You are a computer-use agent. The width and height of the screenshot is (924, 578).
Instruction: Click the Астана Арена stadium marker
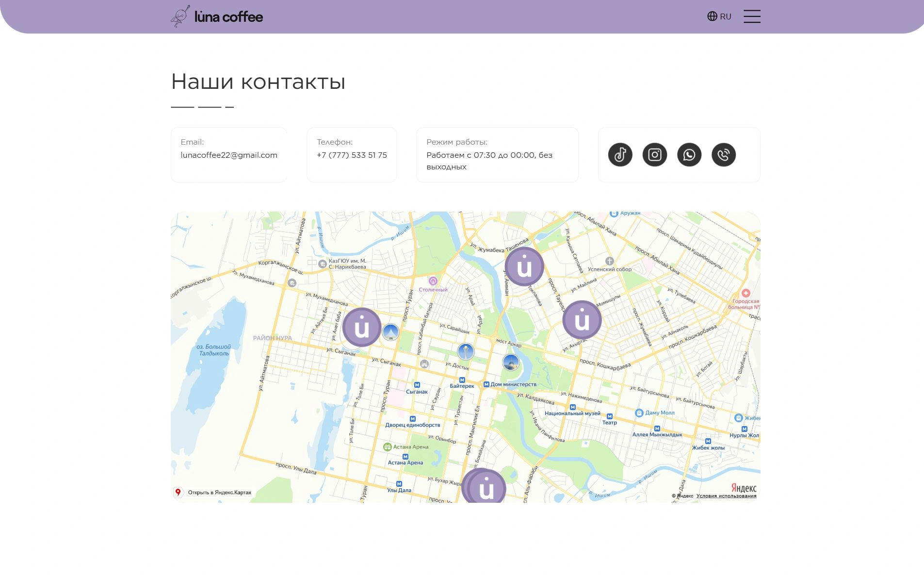coord(387,447)
